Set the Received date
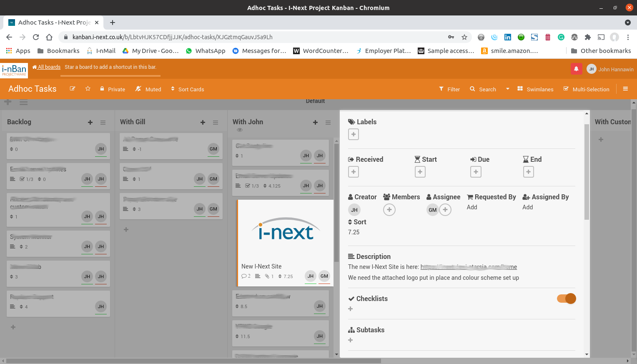 pyautogui.click(x=354, y=172)
